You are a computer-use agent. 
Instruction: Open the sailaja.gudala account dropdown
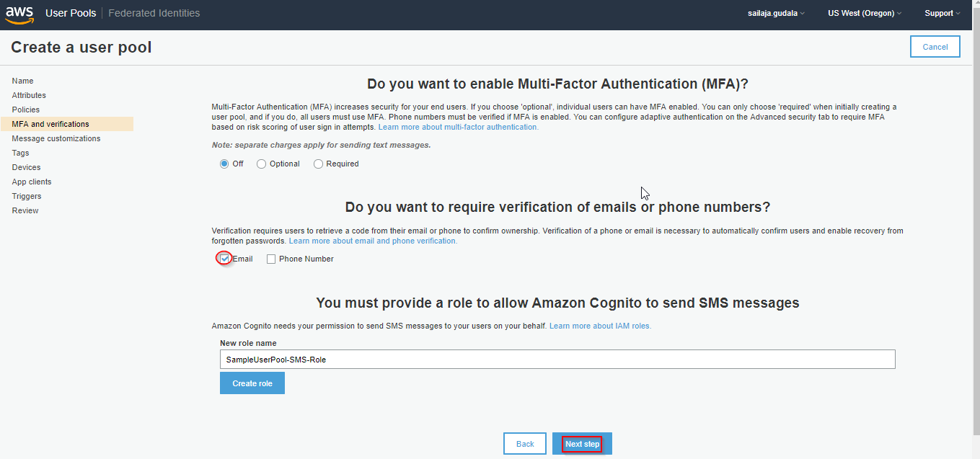click(776, 14)
